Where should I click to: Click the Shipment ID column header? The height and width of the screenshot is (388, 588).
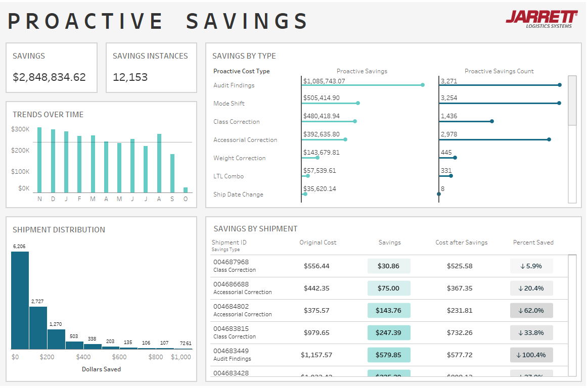[x=229, y=243]
